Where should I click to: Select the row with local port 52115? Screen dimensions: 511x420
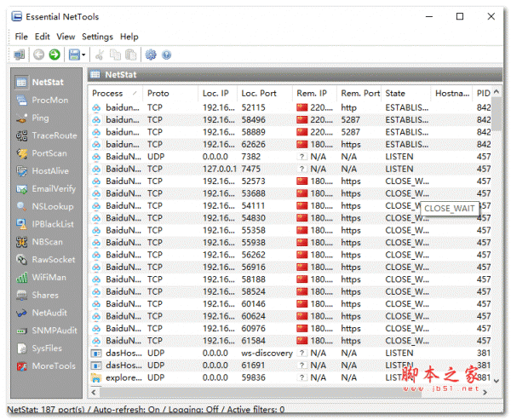point(290,107)
